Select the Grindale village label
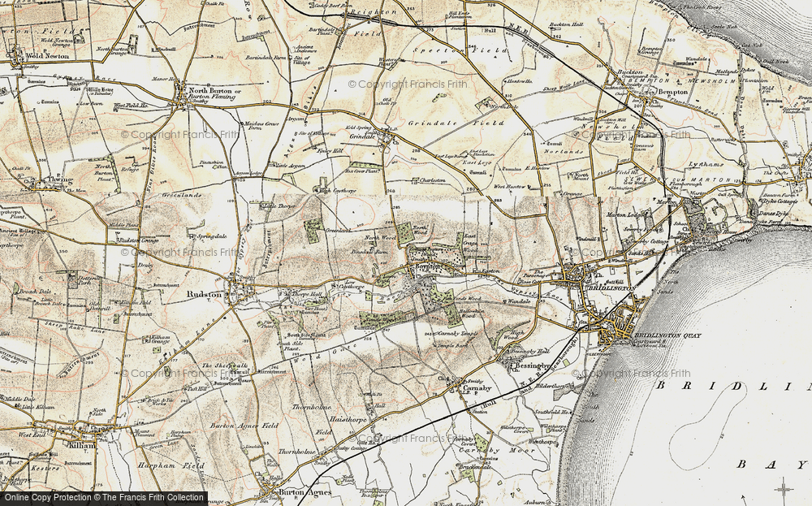Viewport: 812px width, 506px height. click(x=362, y=137)
